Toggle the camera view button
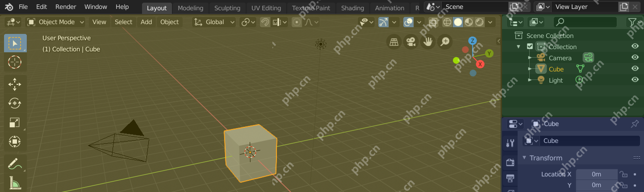Viewport: 644px width, 192px height. 411,42
